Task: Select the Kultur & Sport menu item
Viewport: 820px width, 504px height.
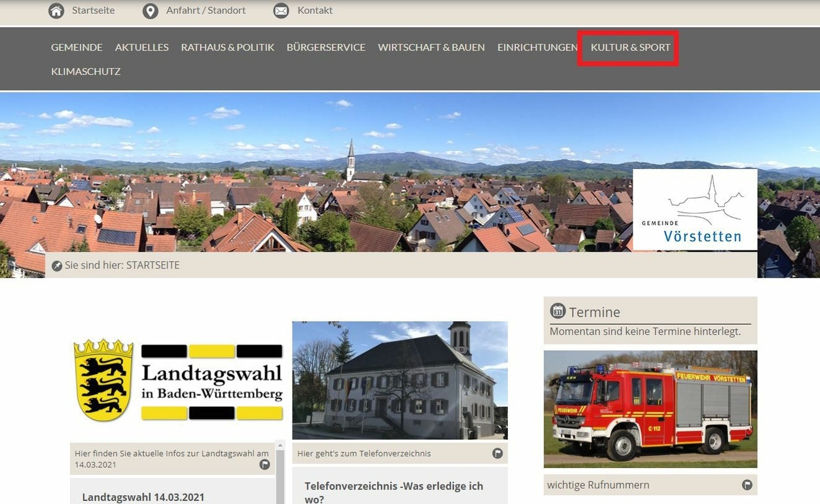Action: tap(630, 47)
